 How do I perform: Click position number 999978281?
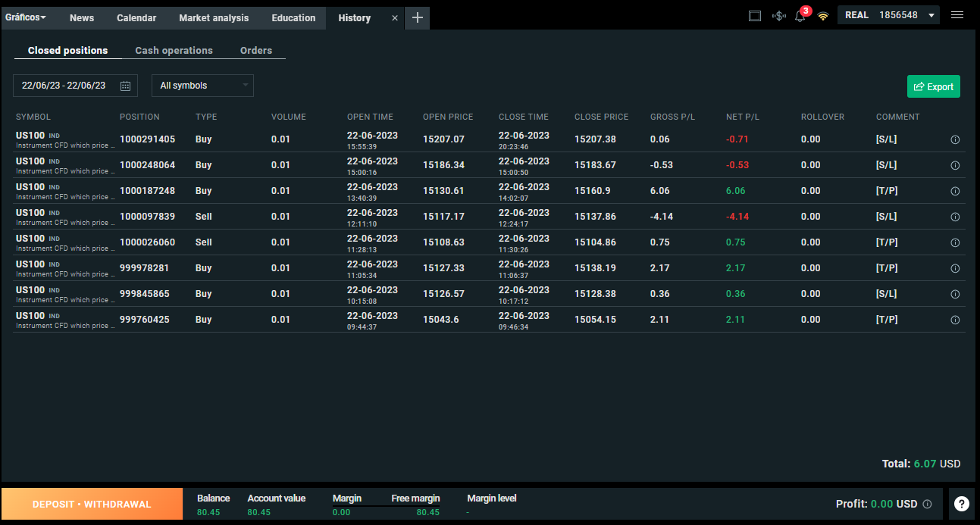[x=145, y=268]
